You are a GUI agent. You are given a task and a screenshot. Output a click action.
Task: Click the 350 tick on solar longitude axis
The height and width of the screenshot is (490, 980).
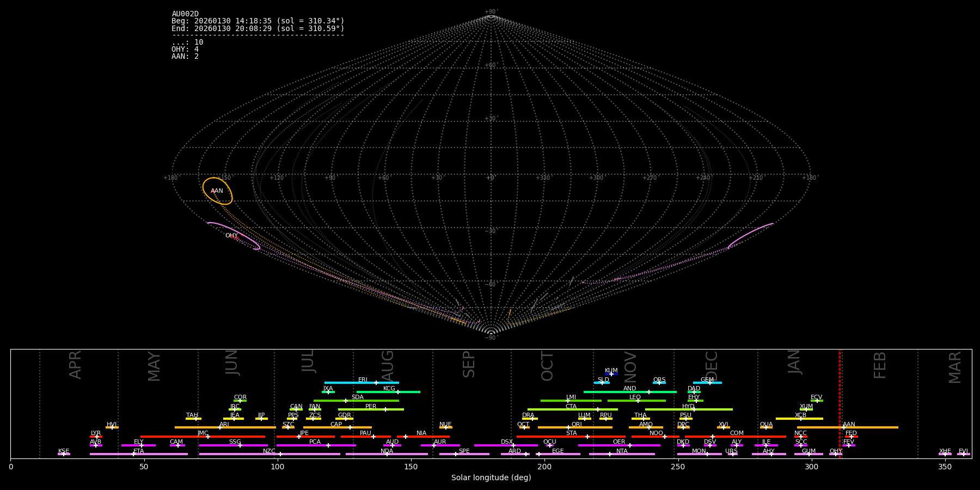tap(945, 467)
